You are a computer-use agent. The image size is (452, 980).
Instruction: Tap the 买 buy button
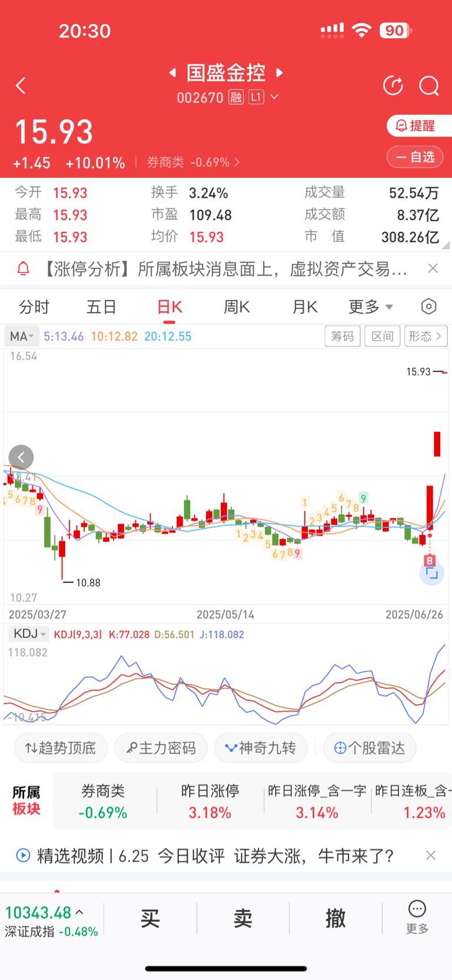pyautogui.click(x=150, y=918)
